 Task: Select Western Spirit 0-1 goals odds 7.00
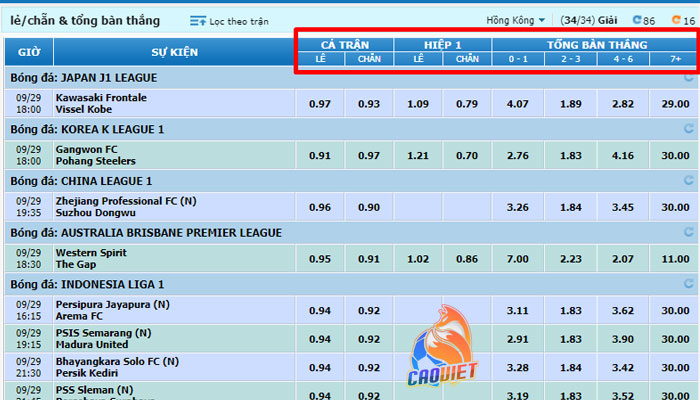click(518, 259)
